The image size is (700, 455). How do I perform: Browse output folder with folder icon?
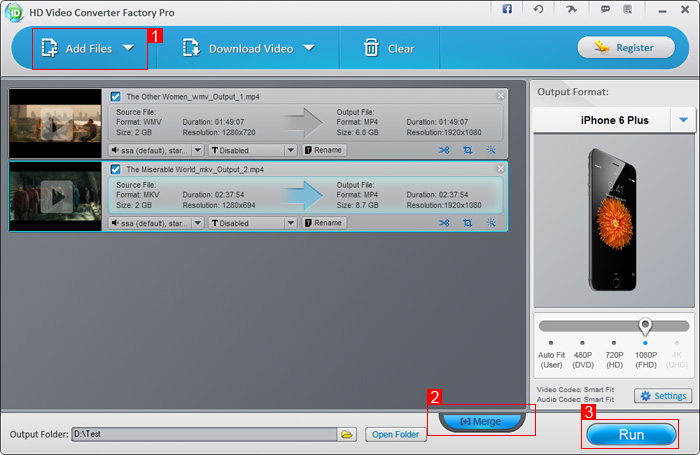pos(347,434)
